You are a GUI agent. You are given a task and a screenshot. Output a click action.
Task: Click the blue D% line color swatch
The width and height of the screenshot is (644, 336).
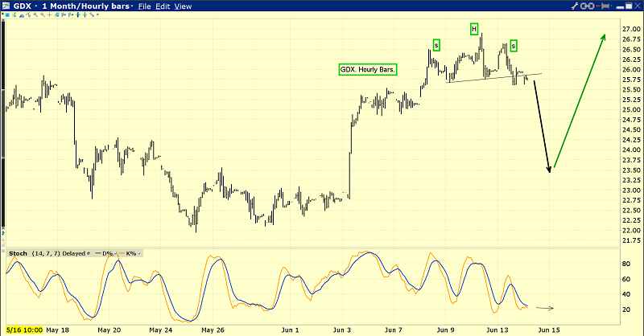98,253
